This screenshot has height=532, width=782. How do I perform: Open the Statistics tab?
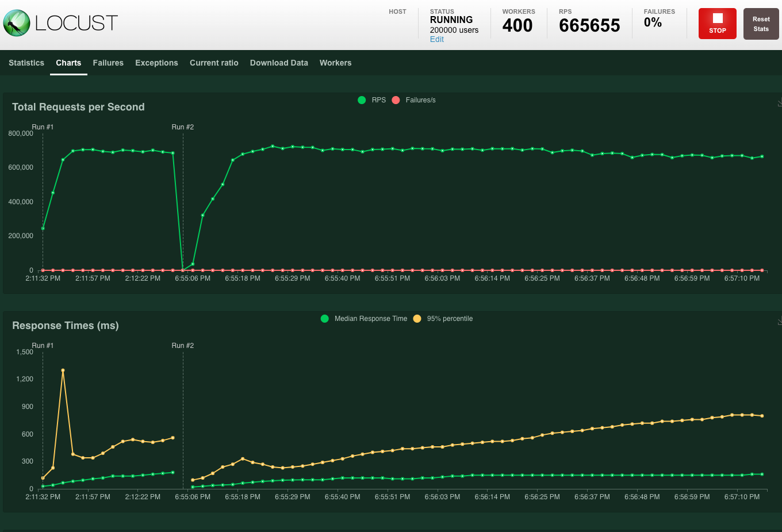pos(26,63)
